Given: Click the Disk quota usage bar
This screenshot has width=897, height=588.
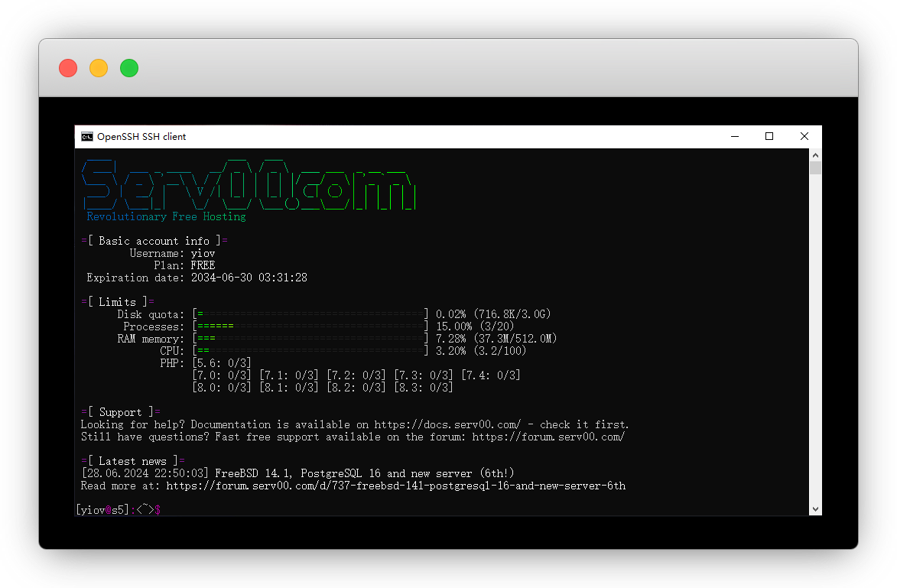Looking at the screenshot, I should pos(310,314).
